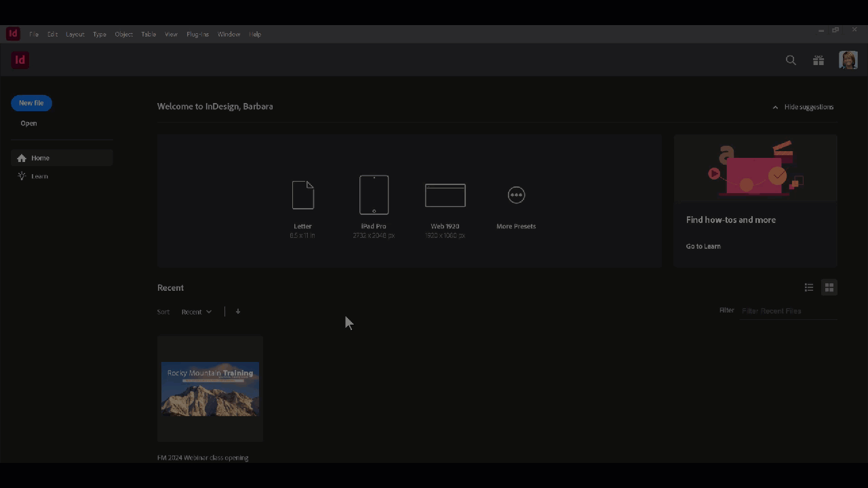This screenshot has height=488, width=868.
Task: Open the user profile avatar
Action: pos(848,60)
